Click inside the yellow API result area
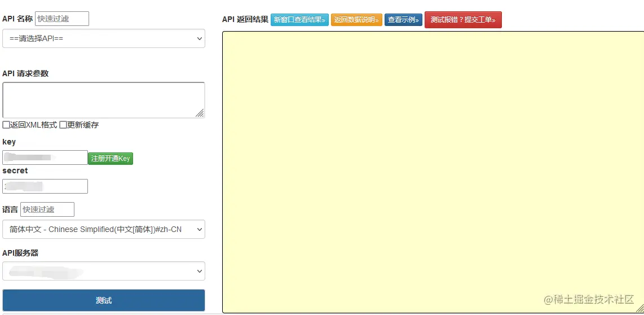This screenshot has width=644, height=315. tap(433, 172)
